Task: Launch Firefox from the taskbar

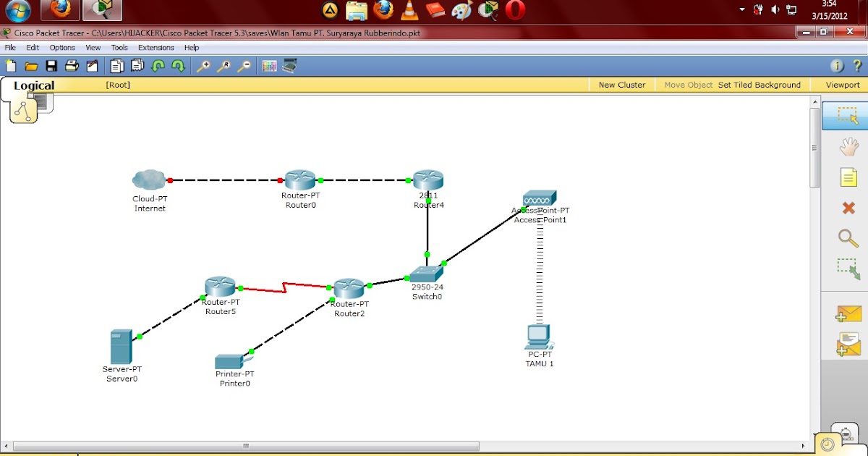Action: pos(60,10)
